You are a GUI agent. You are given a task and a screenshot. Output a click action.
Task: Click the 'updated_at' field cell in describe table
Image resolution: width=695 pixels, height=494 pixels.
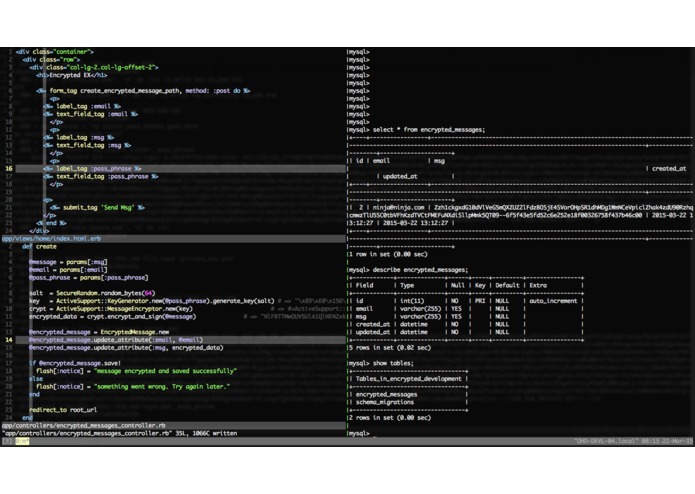(373, 332)
